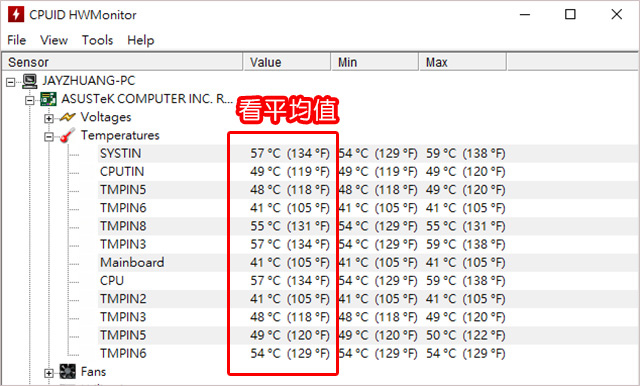Select the JAYZHUANG-PC computer icon
This screenshot has width=640, height=386.
click(30, 81)
